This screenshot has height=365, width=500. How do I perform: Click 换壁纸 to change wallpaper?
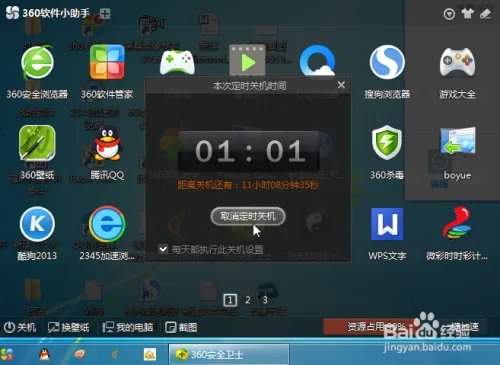pyautogui.click(x=68, y=327)
